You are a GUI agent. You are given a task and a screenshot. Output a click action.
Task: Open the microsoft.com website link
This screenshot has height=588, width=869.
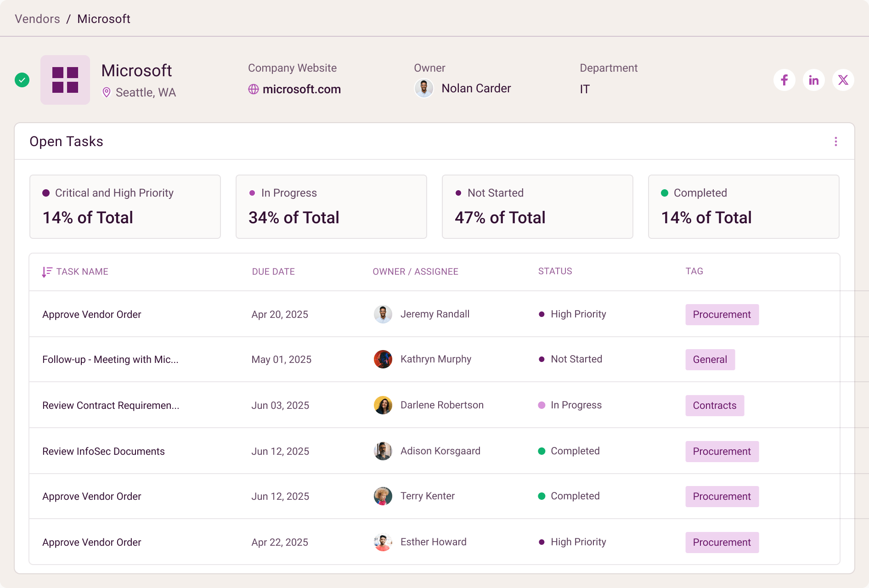(302, 89)
